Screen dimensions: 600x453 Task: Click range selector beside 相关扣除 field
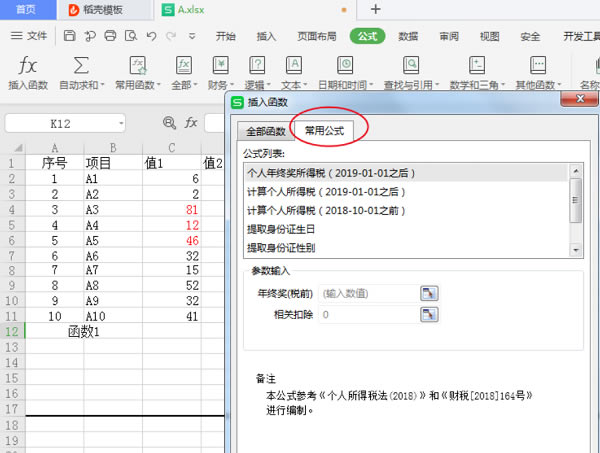click(x=429, y=315)
